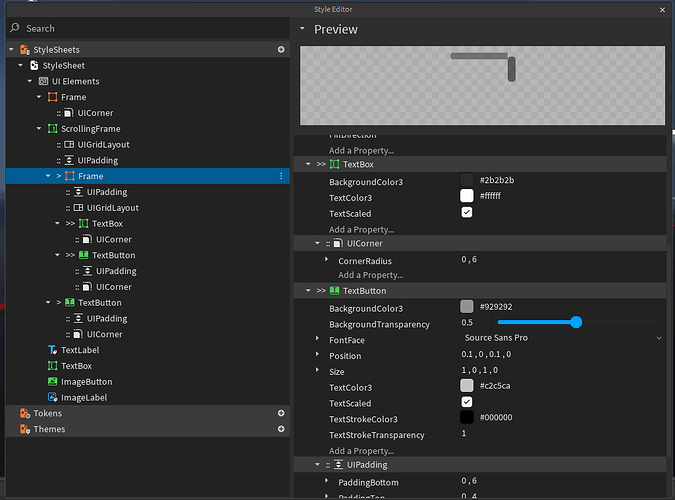Click TextBox icon in properties header

334,164
